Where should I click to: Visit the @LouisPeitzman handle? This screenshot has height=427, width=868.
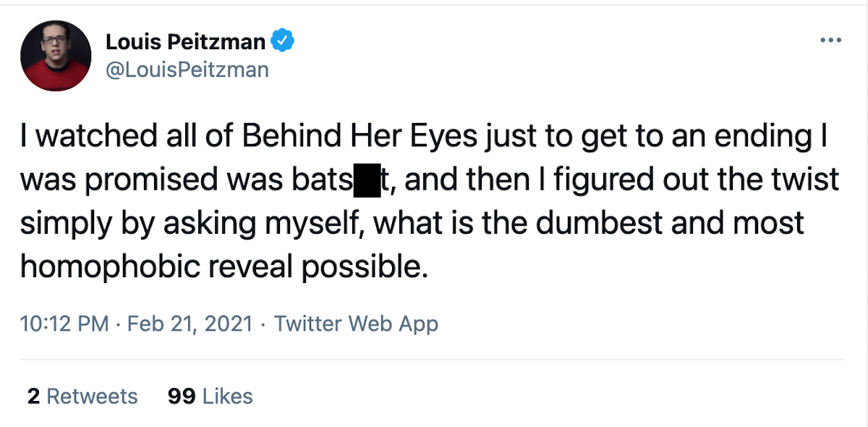click(187, 69)
